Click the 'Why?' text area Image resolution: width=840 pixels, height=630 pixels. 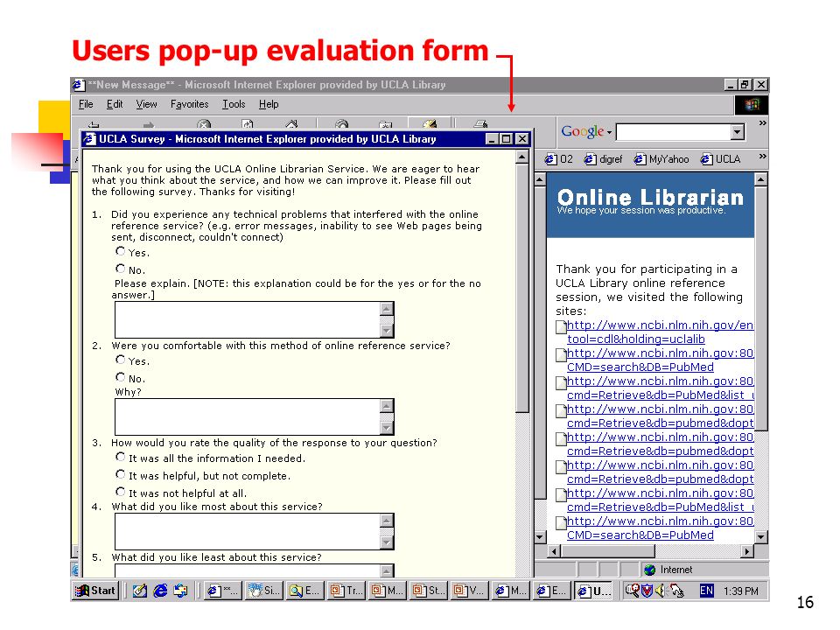[248, 416]
